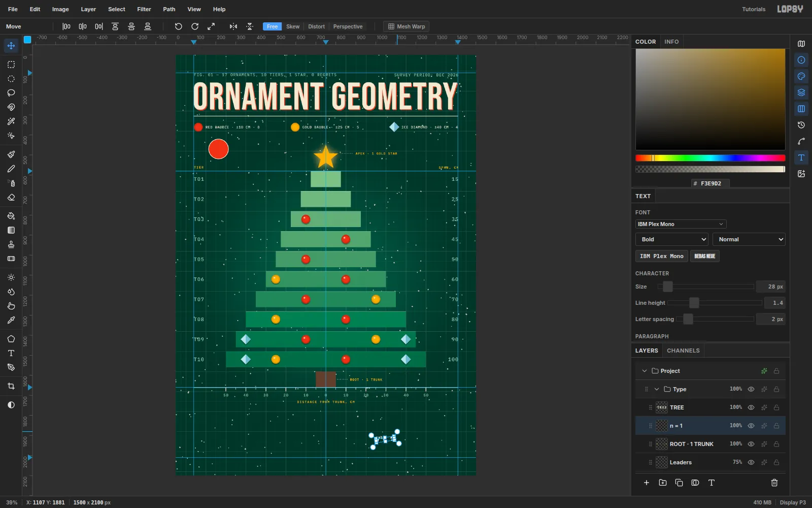Open the Bold font weight dropdown
812x508 pixels.
672,239
